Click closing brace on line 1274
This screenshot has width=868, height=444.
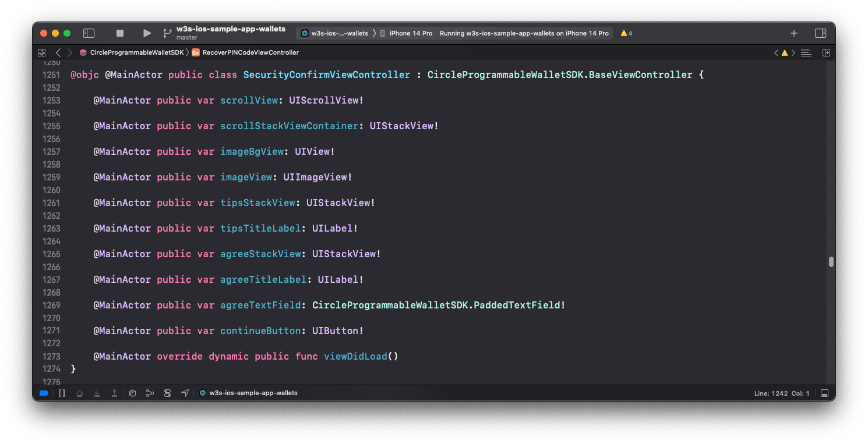click(x=73, y=369)
